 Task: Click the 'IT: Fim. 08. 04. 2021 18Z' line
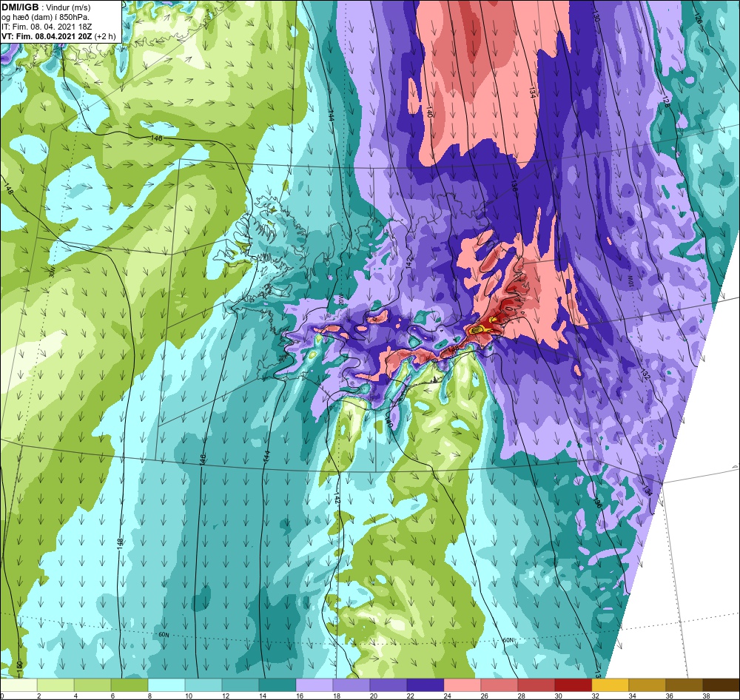point(47,27)
